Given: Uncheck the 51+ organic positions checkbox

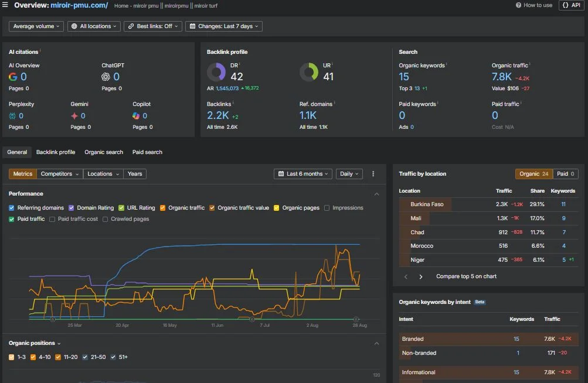Looking at the screenshot, I should pos(113,357).
